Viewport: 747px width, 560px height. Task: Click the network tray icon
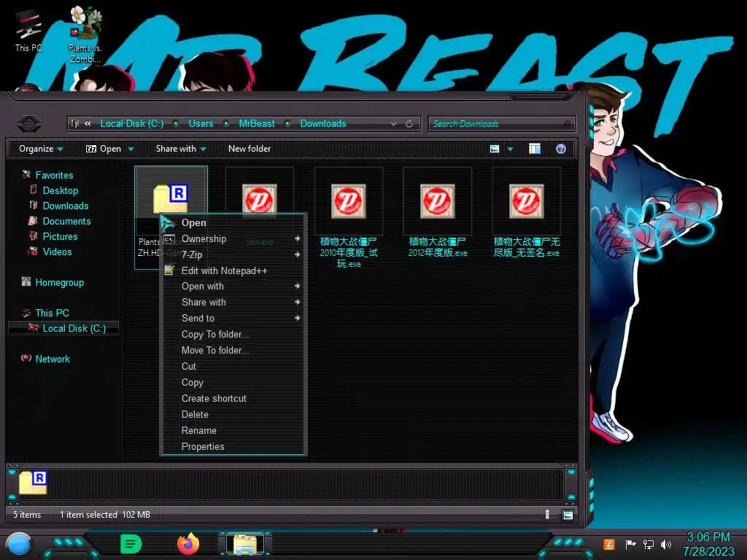point(649,544)
